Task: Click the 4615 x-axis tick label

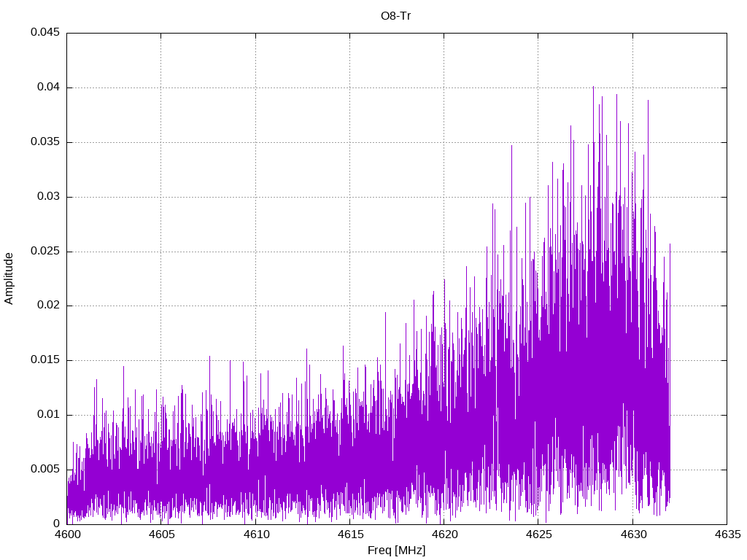Action: [349, 534]
